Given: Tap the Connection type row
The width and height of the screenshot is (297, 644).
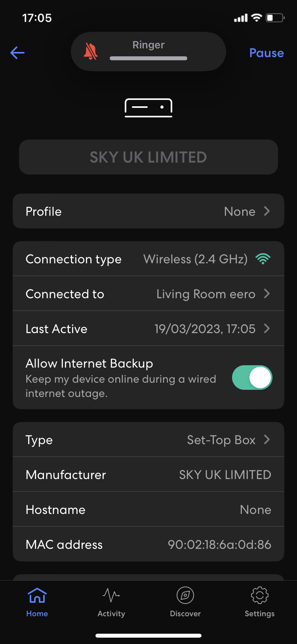Looking at the screenshot, I should [x=148, y=259].
